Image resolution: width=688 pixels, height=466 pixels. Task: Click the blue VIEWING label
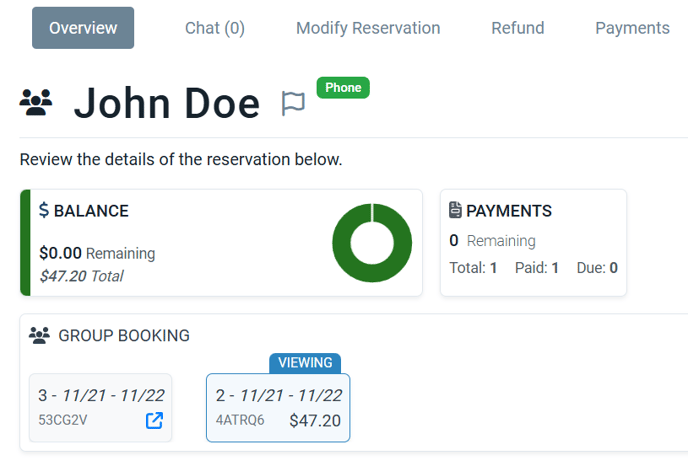coord(305,363)
